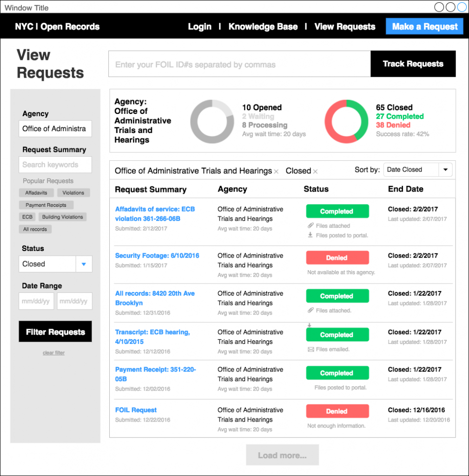This screenshot has height=476, width=469.
Task: Open the Security Footage: 6/10/2016 request link
Action: pos(157,255)
